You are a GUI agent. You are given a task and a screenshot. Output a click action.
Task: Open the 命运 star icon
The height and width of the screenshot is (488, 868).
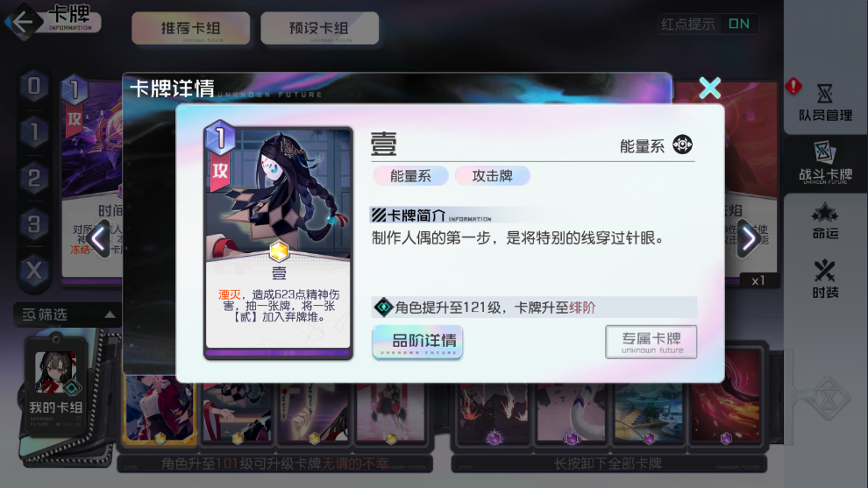(825, 222)
